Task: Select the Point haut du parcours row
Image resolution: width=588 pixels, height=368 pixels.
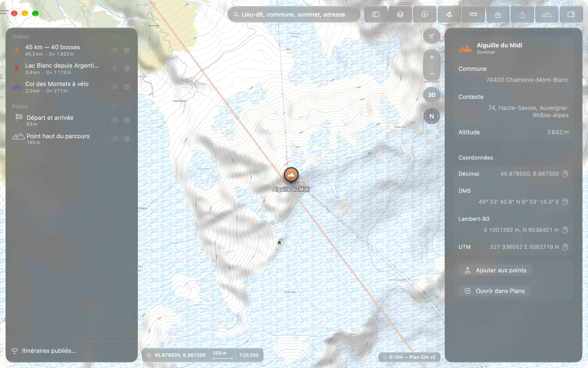Action: point(72,139)
